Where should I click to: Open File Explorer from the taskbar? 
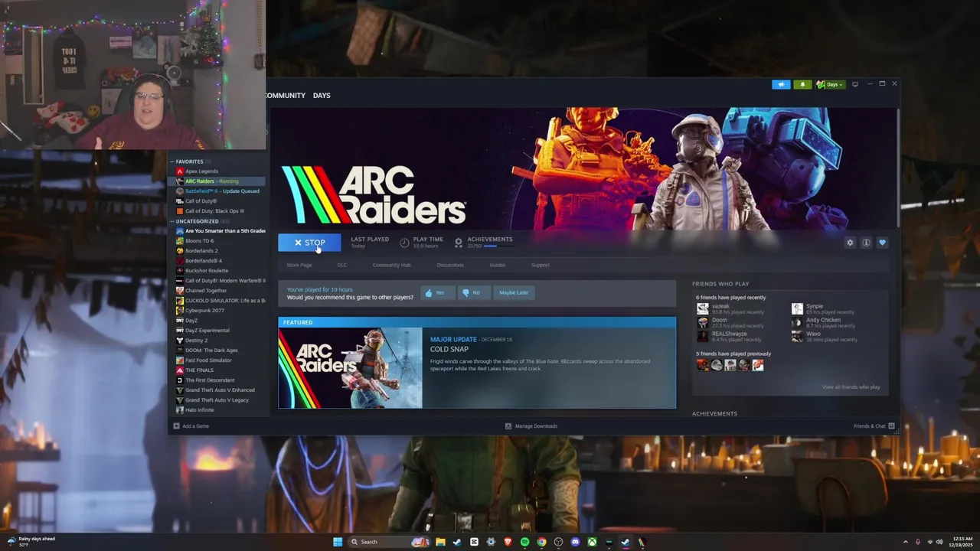pyautogui.click(x=440, y=542)
